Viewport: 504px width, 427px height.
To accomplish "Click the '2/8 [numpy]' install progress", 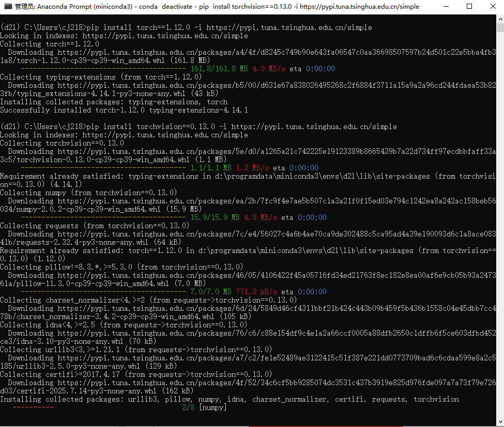I will tap(204, 407).
